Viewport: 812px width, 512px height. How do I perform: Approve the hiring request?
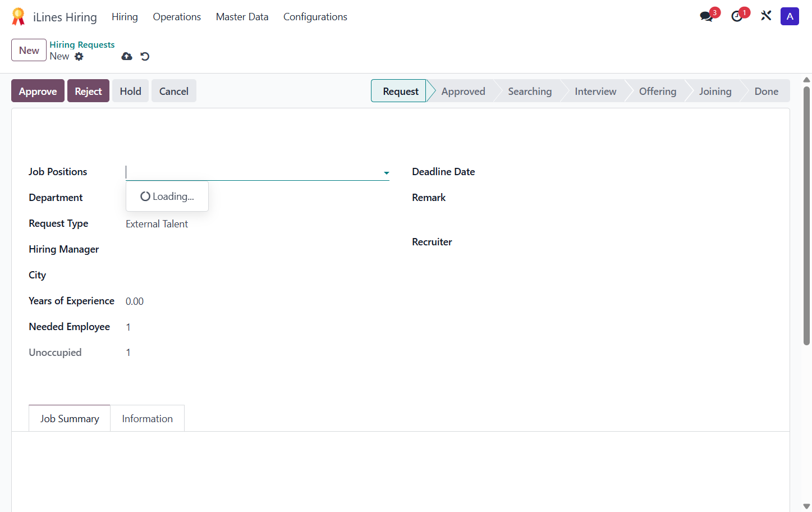pos(38,91)
